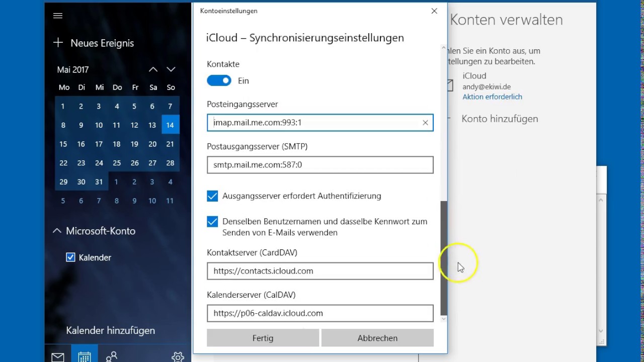Select May 14 in mini calendar

coord(170,125)
